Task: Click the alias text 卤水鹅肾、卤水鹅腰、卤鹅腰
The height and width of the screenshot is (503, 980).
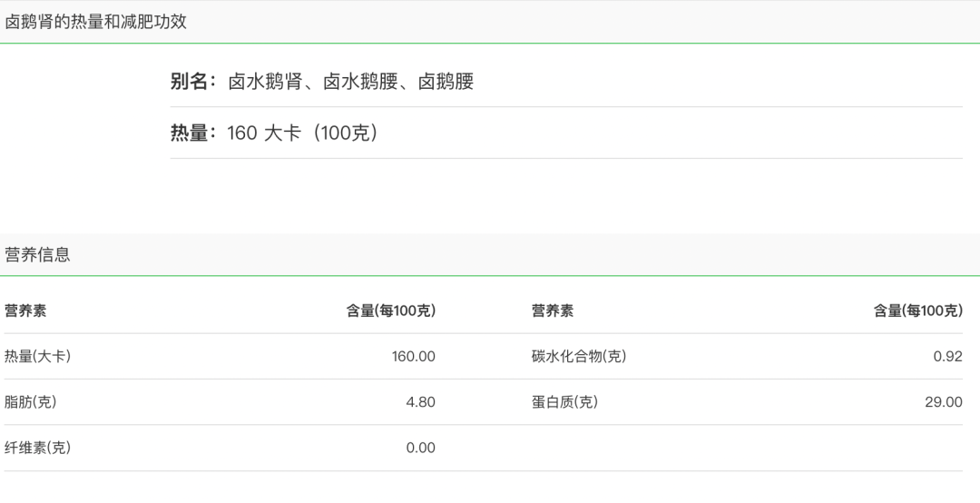Action: pos(350,82)
